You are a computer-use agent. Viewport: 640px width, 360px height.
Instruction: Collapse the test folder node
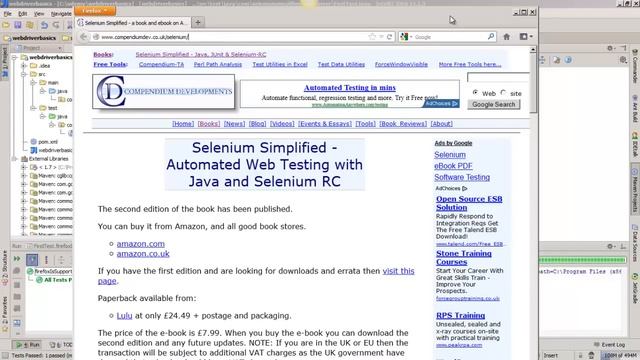click(33, 108)
